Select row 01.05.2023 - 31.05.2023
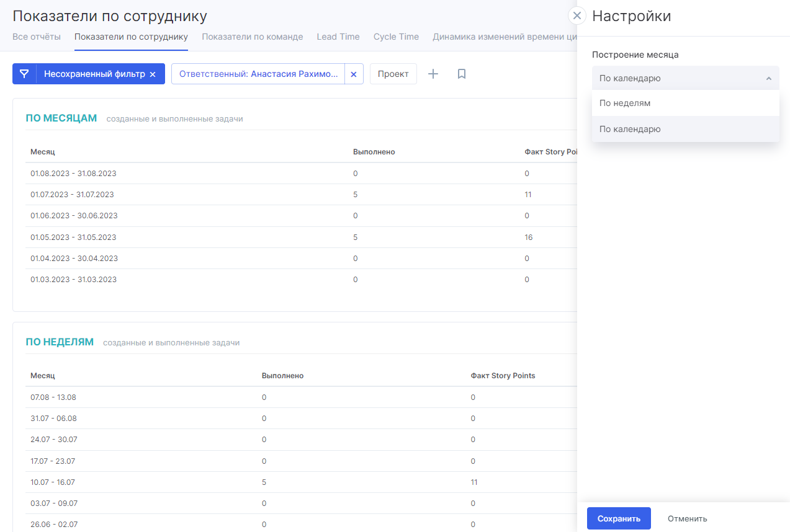790x532 pixels. pos(301,237)
